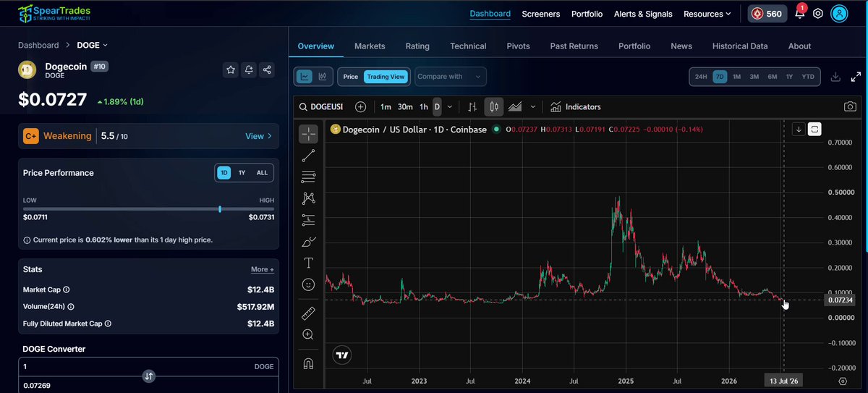Toggle the magnet snap mode
This screenshot has height=393, width=868.
(309, 363)
